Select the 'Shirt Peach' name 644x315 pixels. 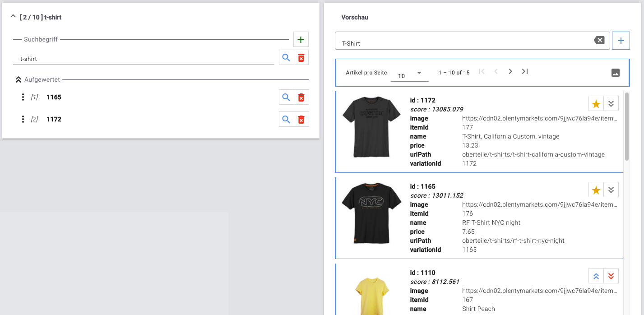click(478, 309)
